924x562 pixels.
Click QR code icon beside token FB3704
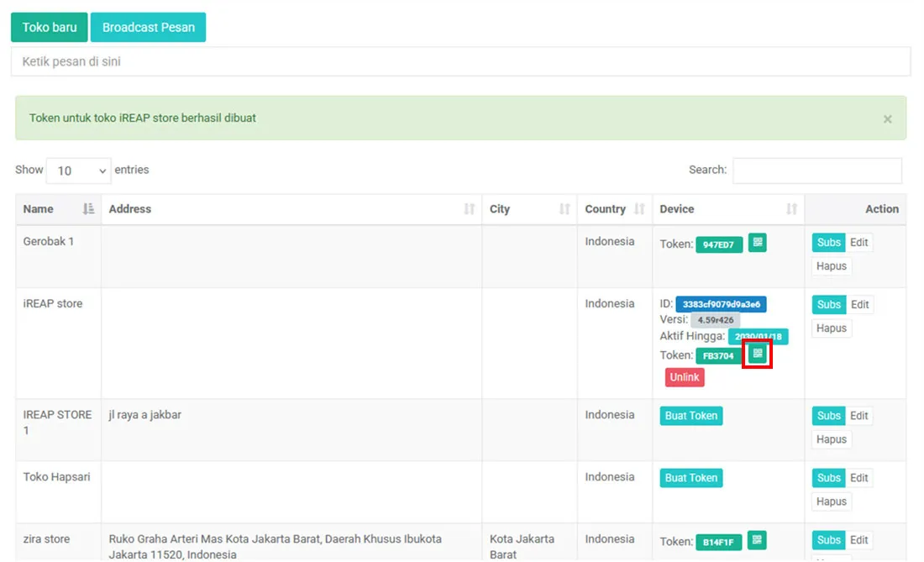tap(757, 354)
